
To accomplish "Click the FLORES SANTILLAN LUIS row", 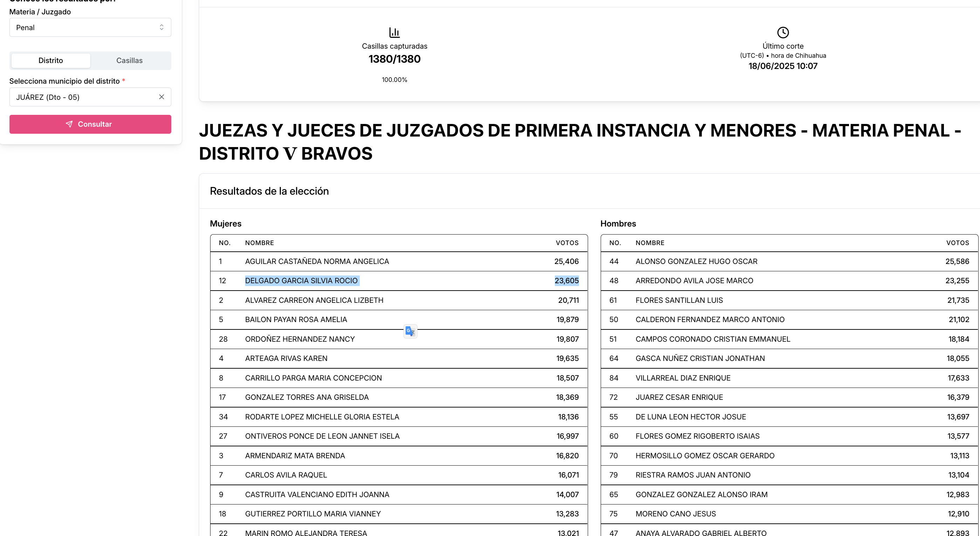I will click(x=679, y=300).
